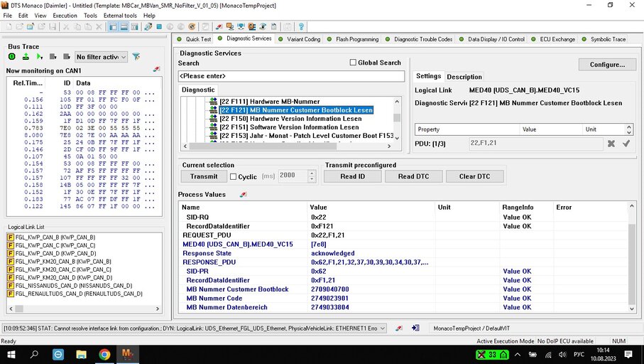Open the File menu
This screenshot has width=644, height=364.
tap(7, 16)
